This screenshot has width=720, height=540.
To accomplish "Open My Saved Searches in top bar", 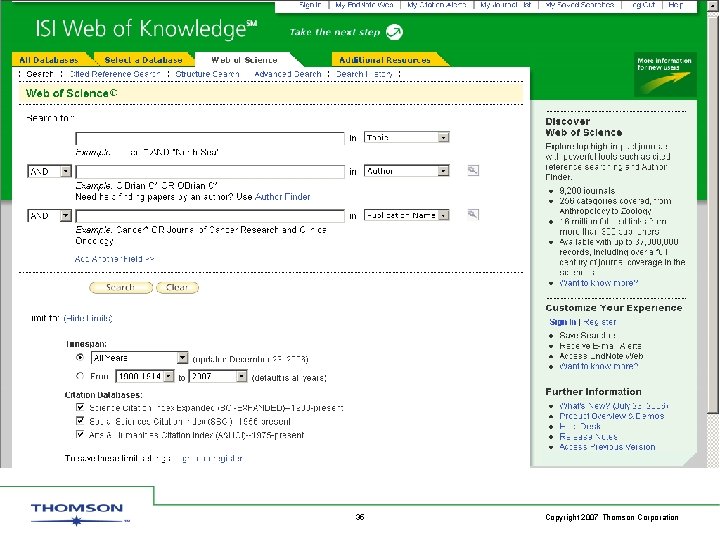I will point(580,5).
